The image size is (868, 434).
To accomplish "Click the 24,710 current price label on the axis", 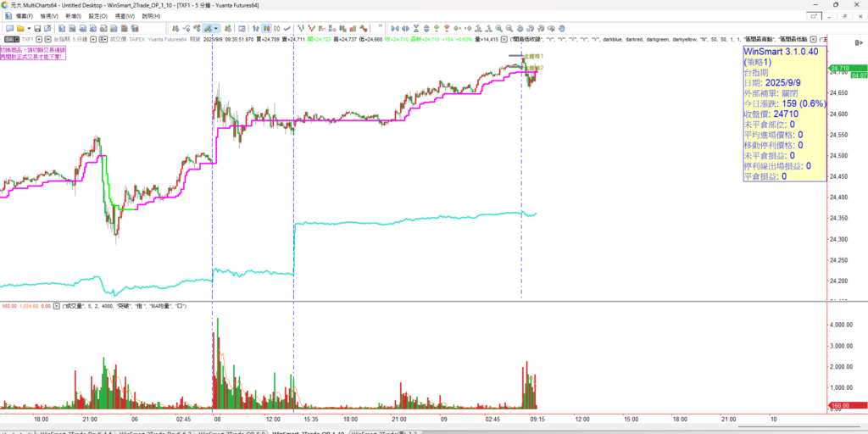I will 840,68.
